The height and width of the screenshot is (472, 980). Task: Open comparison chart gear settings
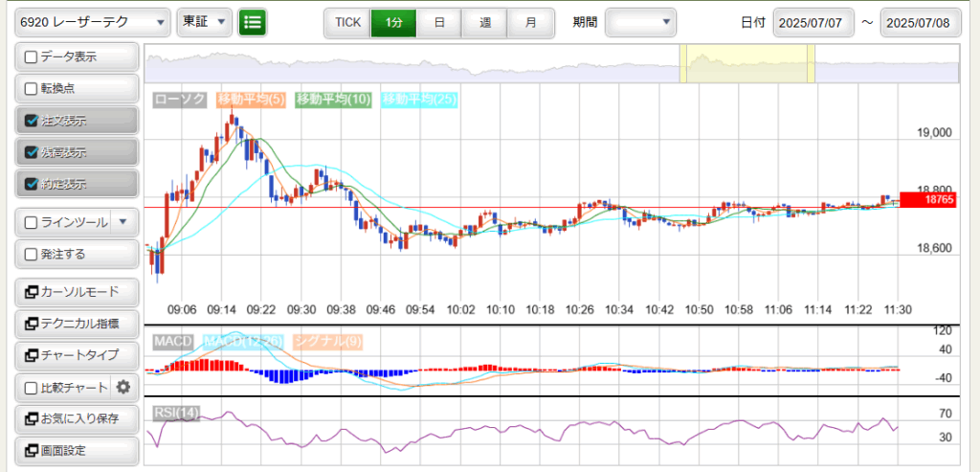coord(123,388)
